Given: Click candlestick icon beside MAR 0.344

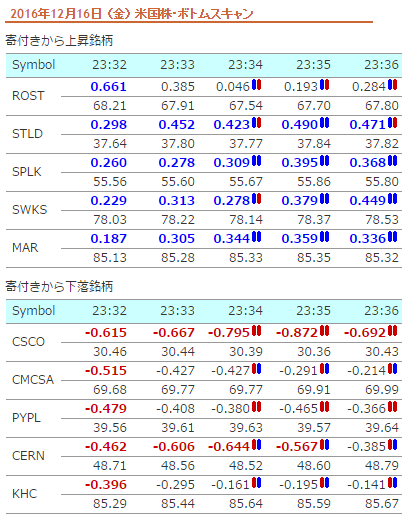Looking at the screenshot, I should pos(256,237).
